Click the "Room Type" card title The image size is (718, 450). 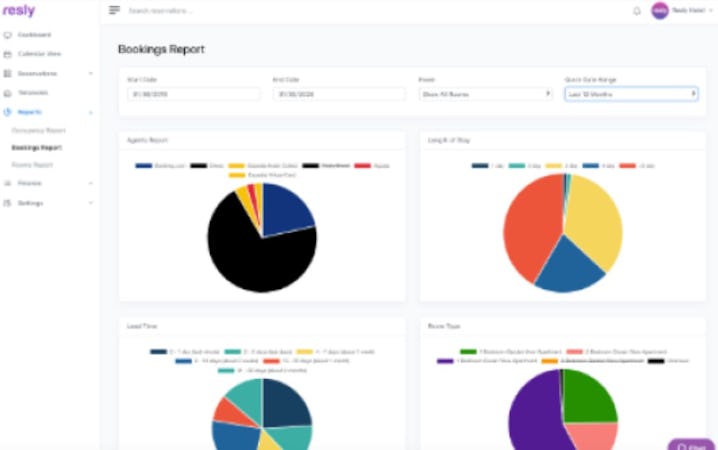pyautogui.click(x=444, y=326)
